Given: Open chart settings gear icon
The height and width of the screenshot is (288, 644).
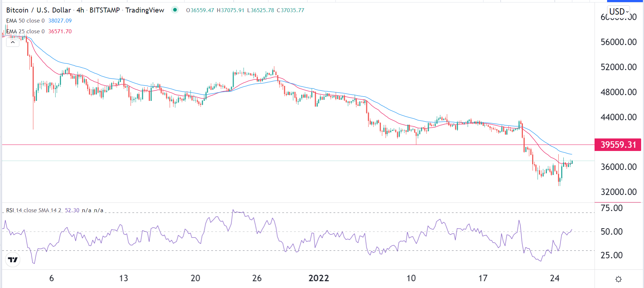Looking at the screenshot, I should tap(618, 279).
